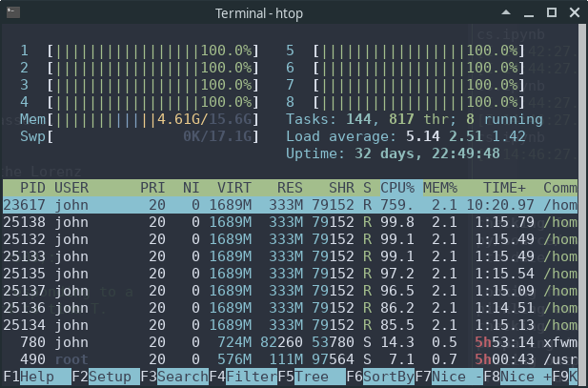Image resolution: width=588 pixels, height=388 pixels.
Task: Sort by the NI column header
Action: pos(192,188)
